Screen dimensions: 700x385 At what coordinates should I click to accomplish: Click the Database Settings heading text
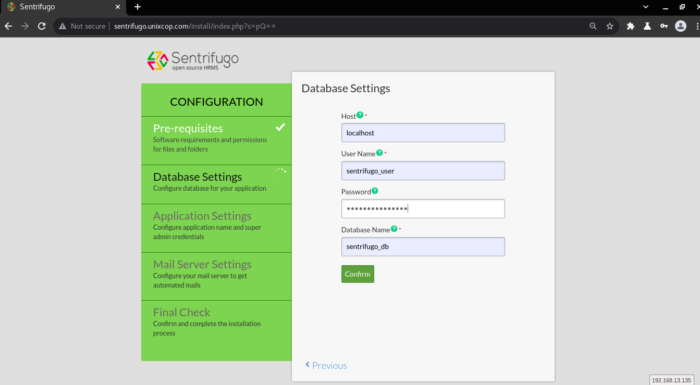[346, 88]
